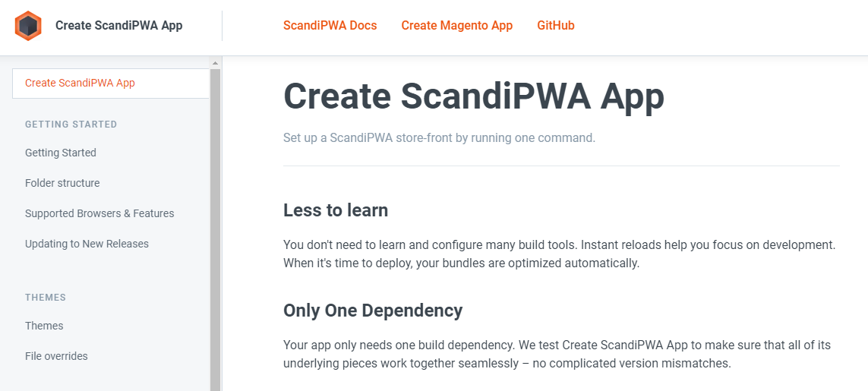Click the THEMES section label
Image resolution: width=868 pixels, height=391 pixels.
pos(46,298)
